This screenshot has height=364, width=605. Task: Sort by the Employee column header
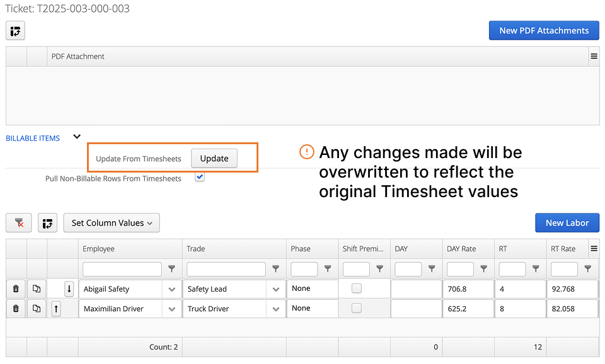(130, 249)
